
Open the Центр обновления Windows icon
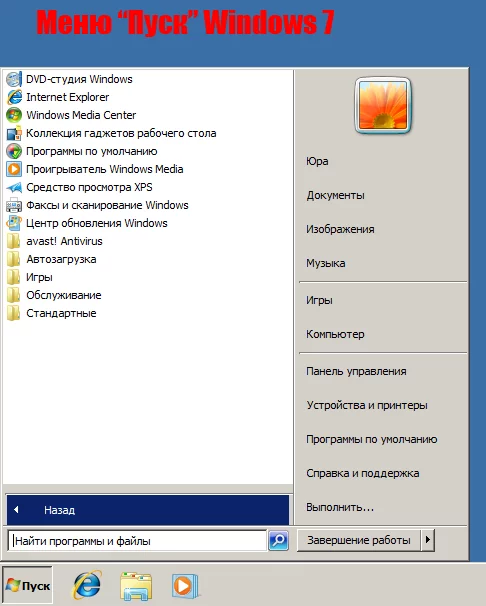point(14,223)
